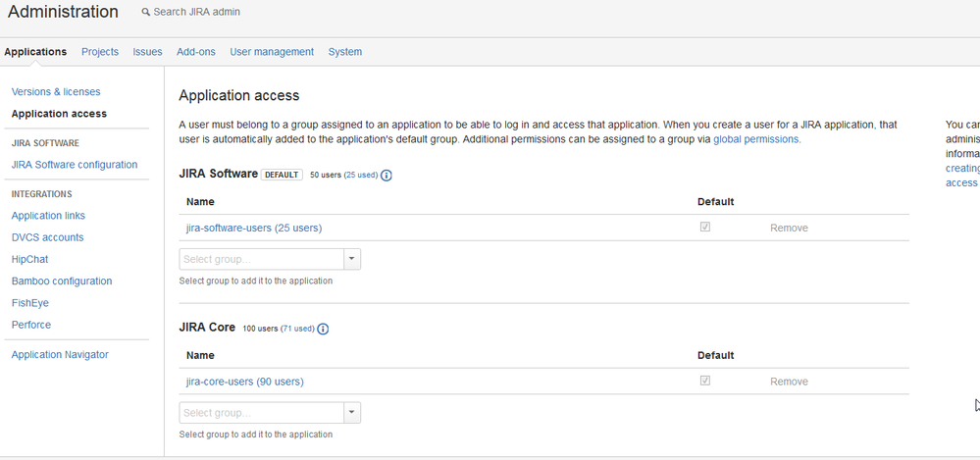This screenshot has width=980, height=460.
Task: Open Perforce integration page
Action: [x=31, y=325]
